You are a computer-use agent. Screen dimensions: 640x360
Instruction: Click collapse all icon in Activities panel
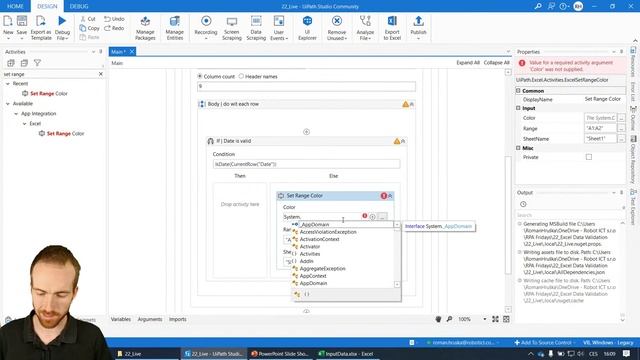[x=24, y=63]
